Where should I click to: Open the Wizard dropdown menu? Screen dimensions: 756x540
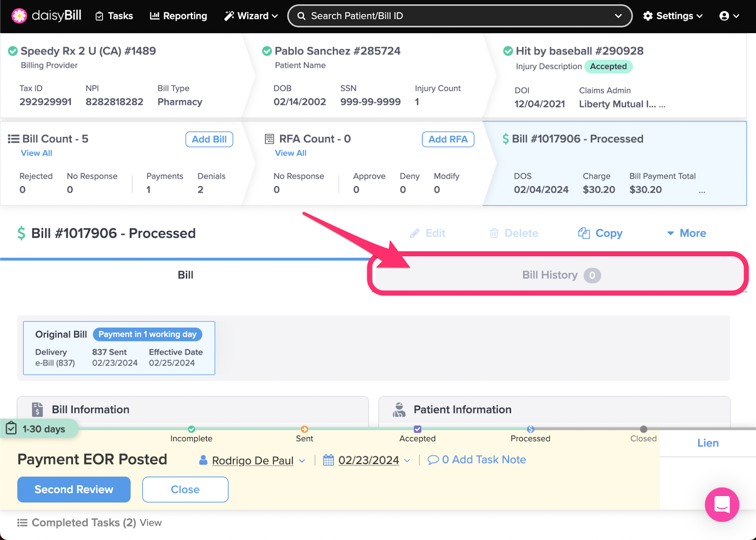point(251,16)
